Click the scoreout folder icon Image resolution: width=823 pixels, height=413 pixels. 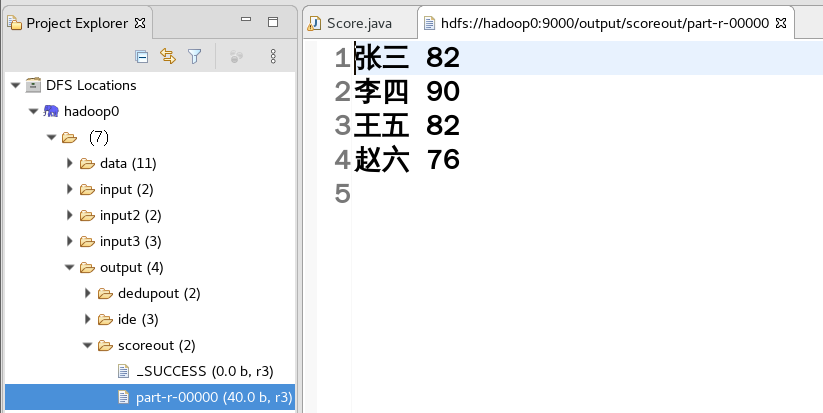coord(105,345)
